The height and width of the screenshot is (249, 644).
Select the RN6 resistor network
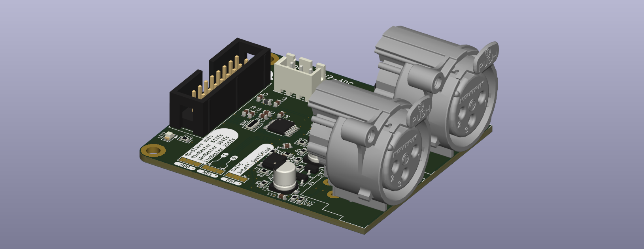pos(254,125)
